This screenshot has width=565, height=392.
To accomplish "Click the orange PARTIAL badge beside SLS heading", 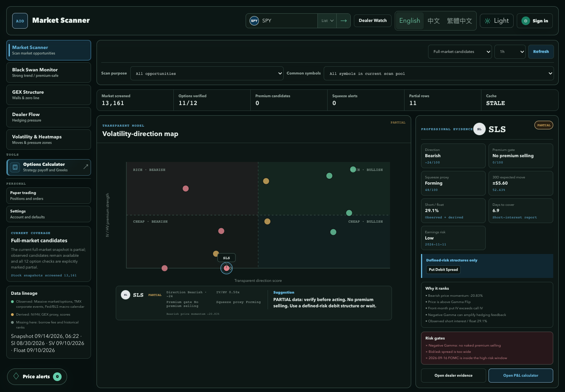I will pos(544,125).
